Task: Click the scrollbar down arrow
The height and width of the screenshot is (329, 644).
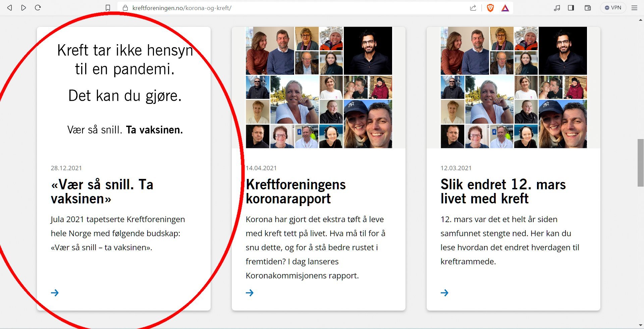Action: tap(640, 325)
